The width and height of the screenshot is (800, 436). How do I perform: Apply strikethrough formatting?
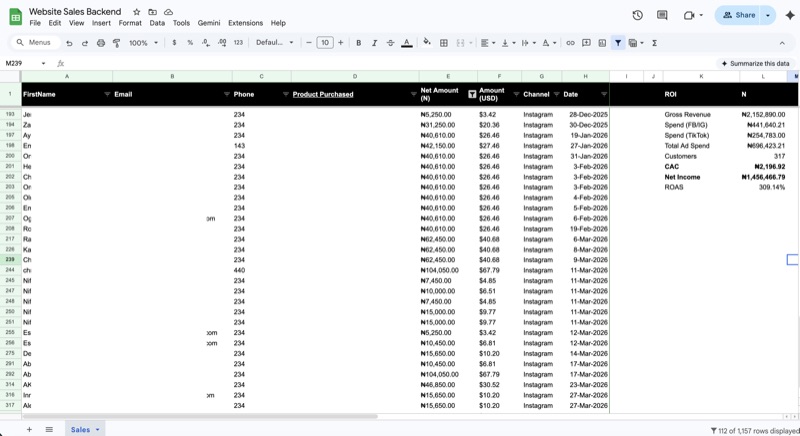pyautogui.click(x=390, y=43)
